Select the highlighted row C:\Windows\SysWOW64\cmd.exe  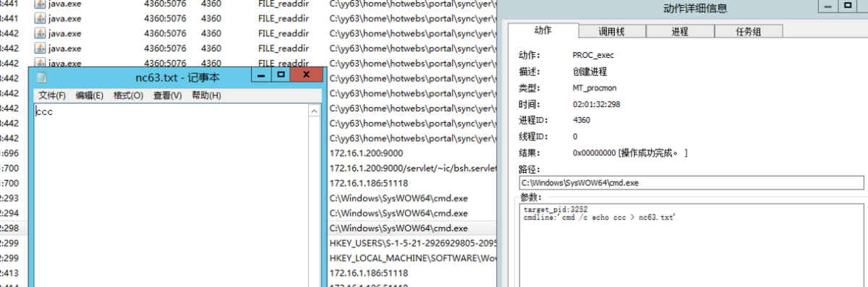tap(399, 228)
